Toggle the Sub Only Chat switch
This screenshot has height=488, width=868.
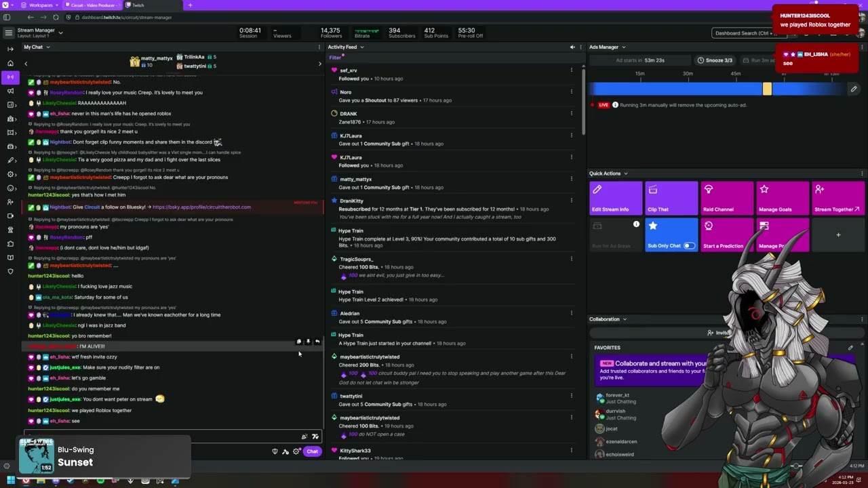point(689,246)
